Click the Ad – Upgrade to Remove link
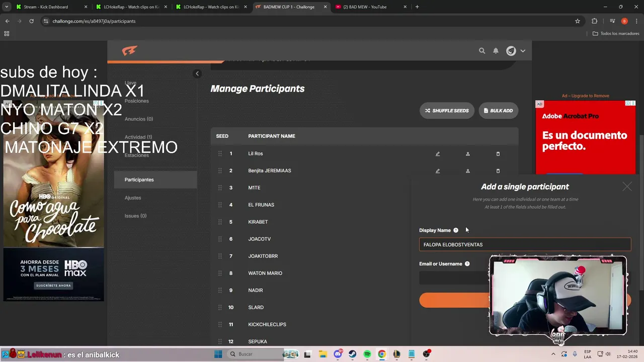The height and width of the screenshot is (362, 644). click(585, 96)
